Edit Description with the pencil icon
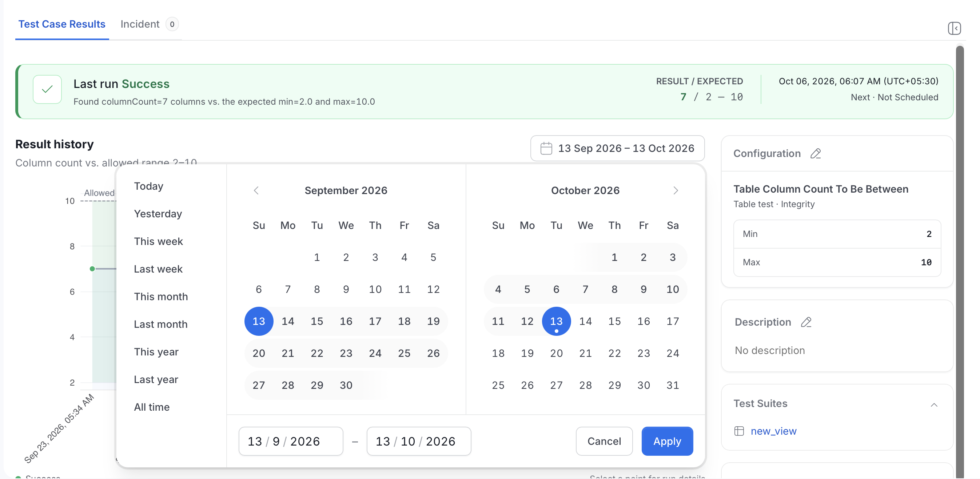 pyautogui.click(x=806, y=322)
